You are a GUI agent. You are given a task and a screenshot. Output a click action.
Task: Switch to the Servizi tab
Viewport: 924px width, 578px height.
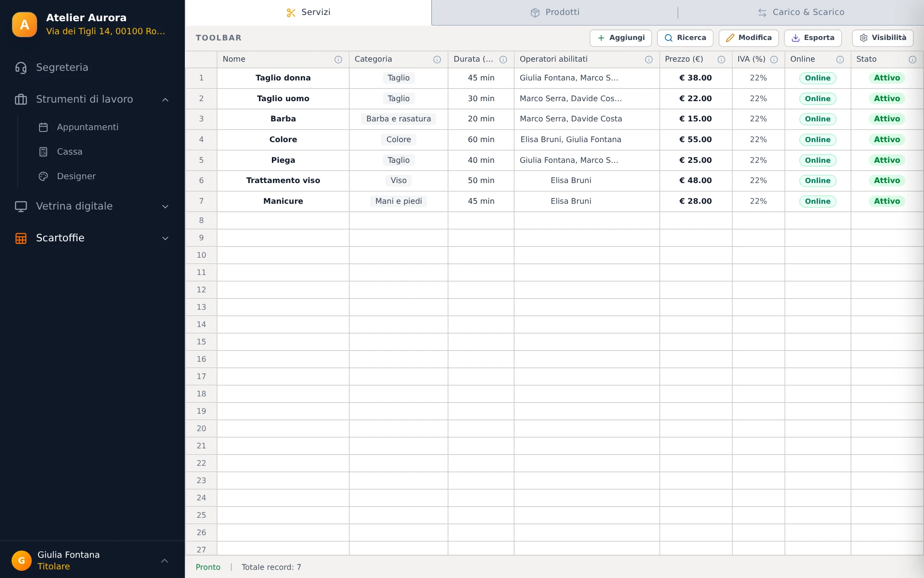click(x=308, y=13)
